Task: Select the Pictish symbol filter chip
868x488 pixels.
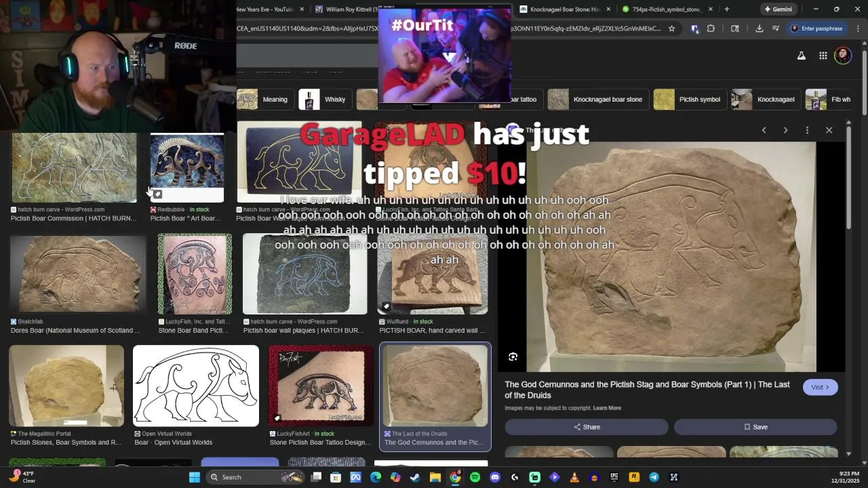Action: [690, 100]
